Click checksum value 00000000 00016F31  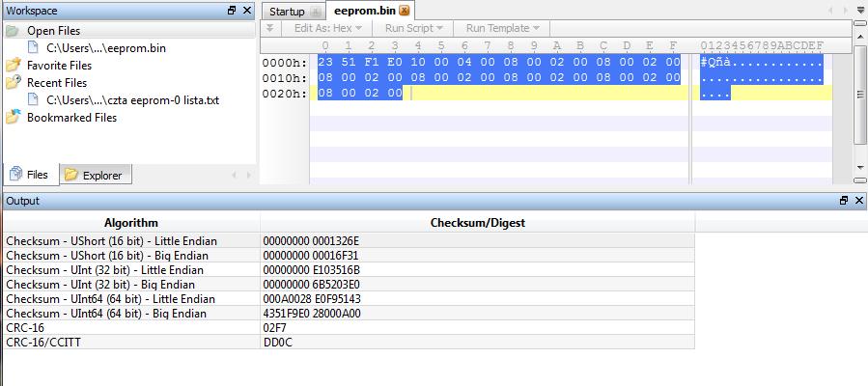[312, 256]
